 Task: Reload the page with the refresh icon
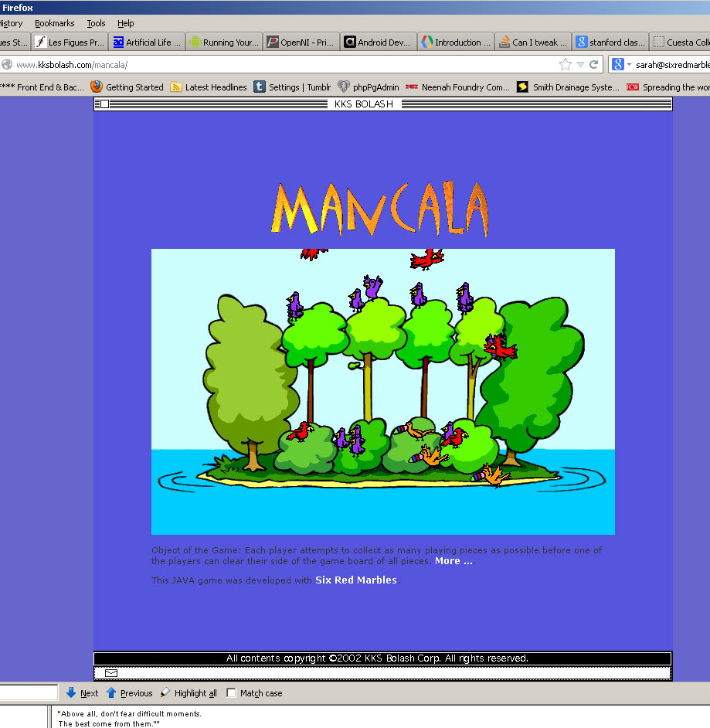(x=593, y=65)
